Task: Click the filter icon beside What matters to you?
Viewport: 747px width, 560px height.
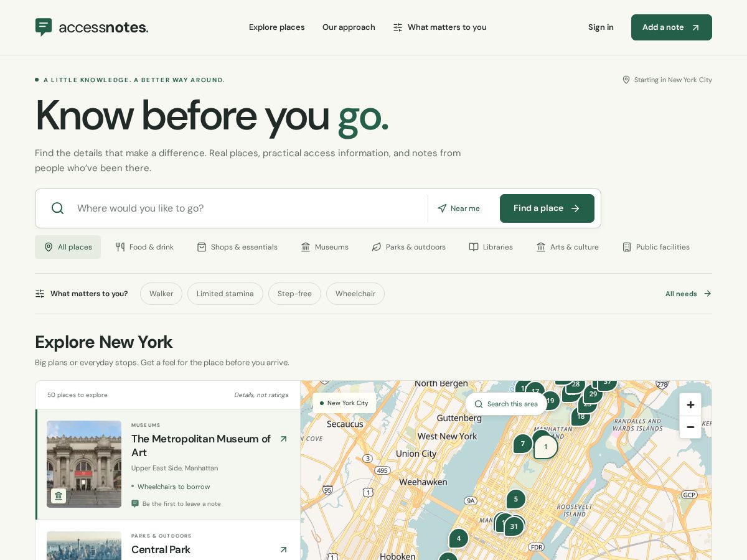Action: tap(40, 294)
